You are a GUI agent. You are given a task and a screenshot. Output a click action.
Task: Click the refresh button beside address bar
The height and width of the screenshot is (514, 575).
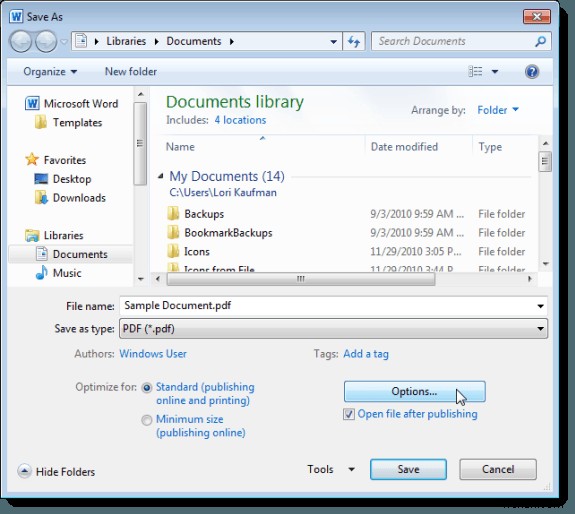tap(354, 41)
